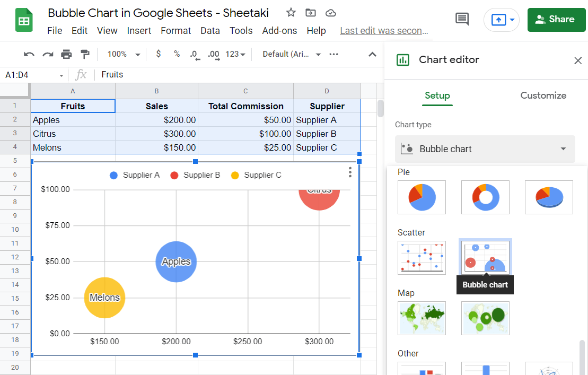Open comment history
Screen dimensions: 588x375
[x=461, y=18]
